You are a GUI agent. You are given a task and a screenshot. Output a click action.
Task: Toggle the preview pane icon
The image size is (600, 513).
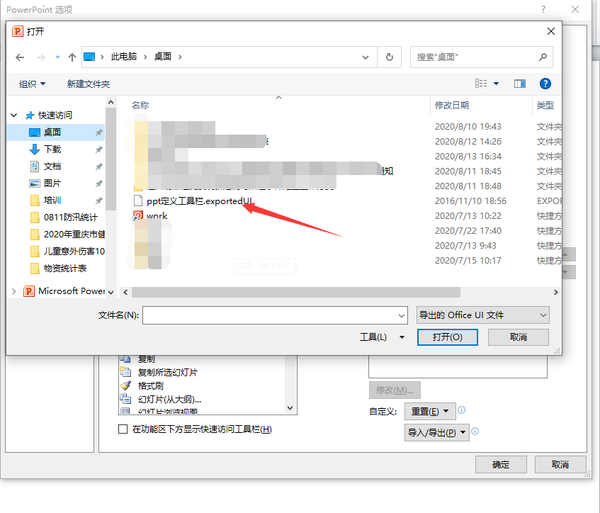520,83
